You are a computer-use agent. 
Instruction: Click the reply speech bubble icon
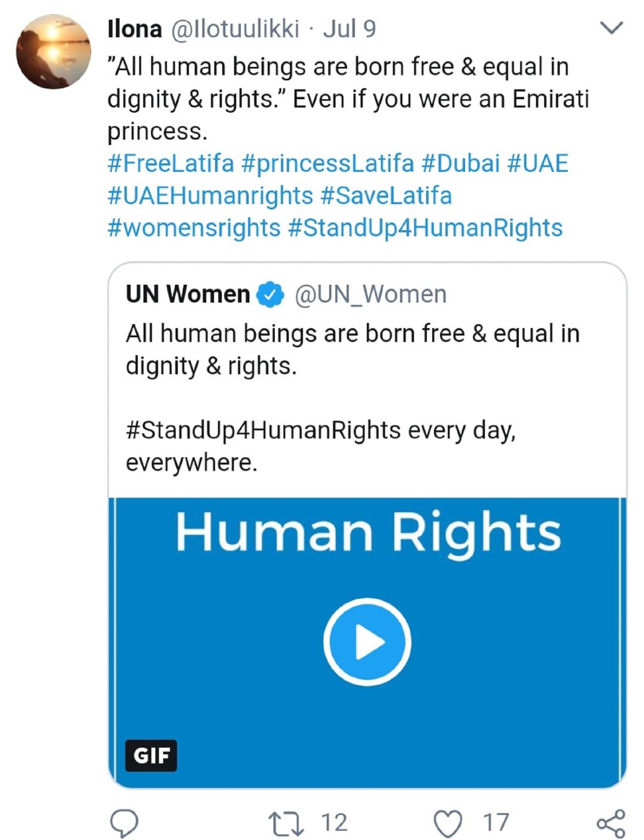[x=124, y=823]
